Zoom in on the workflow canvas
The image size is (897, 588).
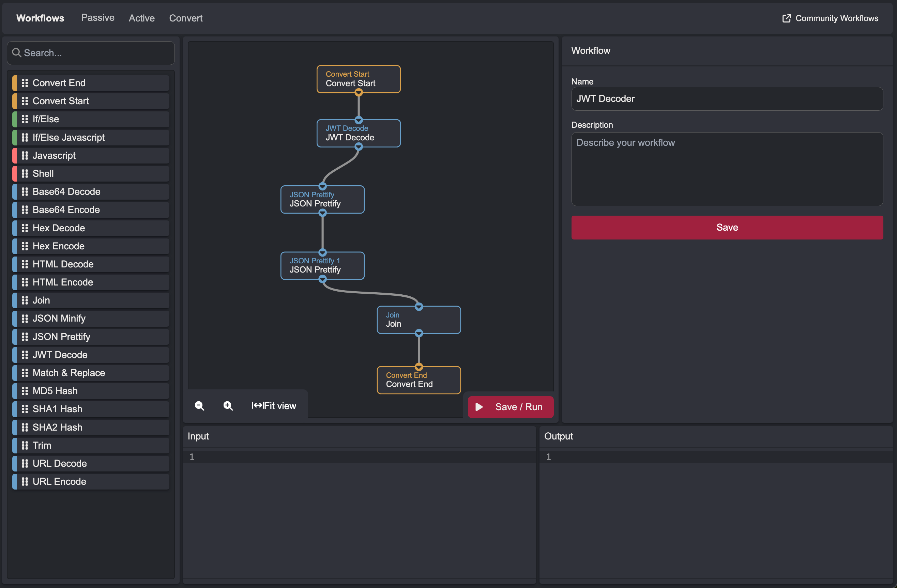tap(228, 406)
